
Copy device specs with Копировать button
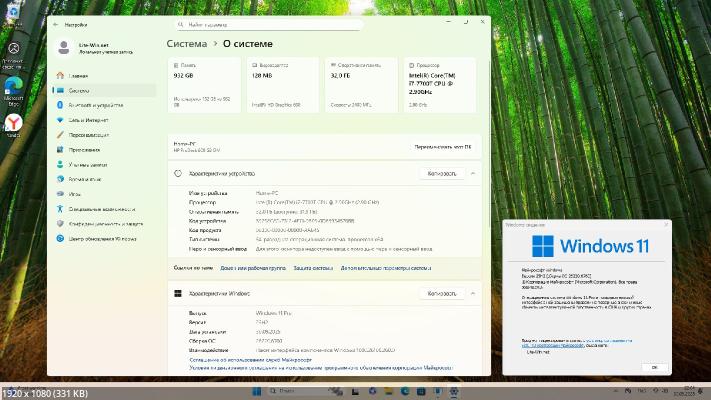point(441,173)
